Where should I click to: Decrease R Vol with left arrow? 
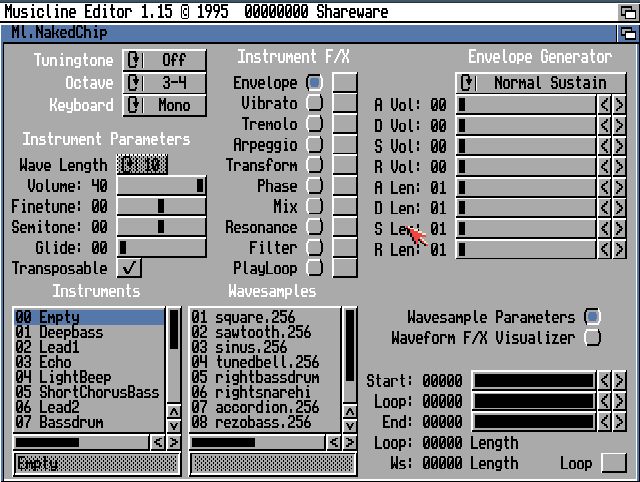604,167
